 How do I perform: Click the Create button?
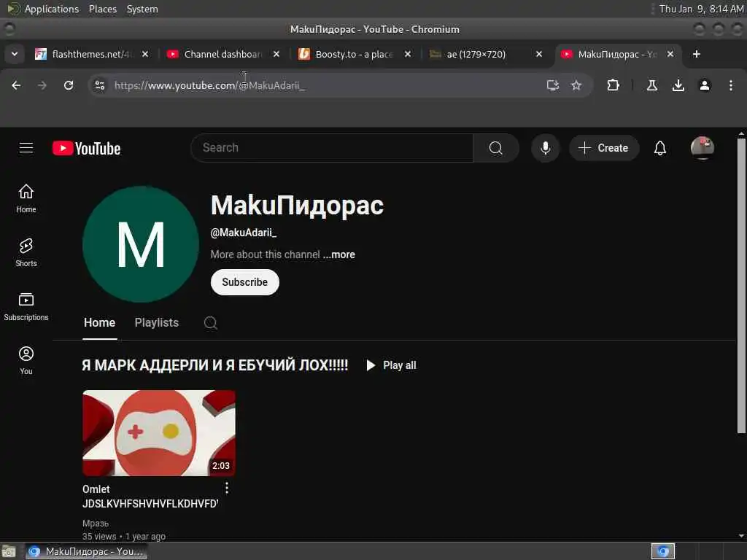tap(603, 148)
